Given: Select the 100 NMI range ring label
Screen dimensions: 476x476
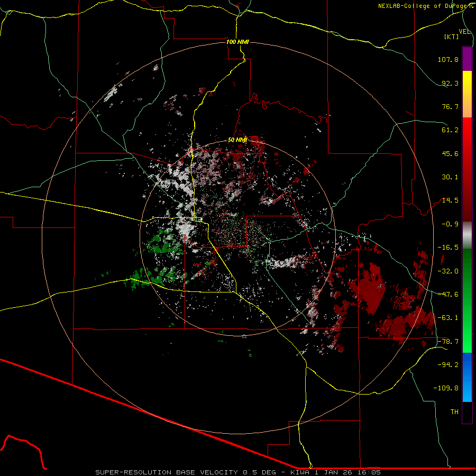Looking at the screenshot, I should coord(237,42).
